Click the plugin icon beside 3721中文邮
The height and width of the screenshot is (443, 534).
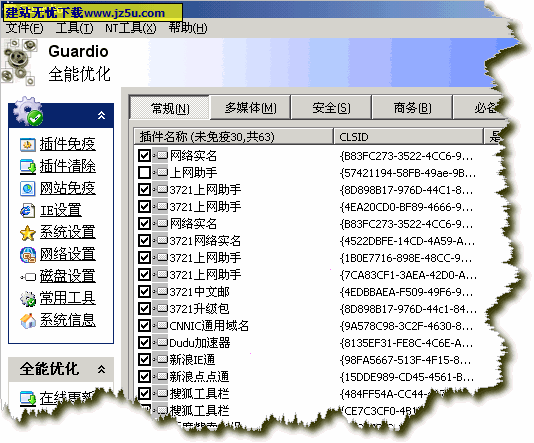[160, 291]
